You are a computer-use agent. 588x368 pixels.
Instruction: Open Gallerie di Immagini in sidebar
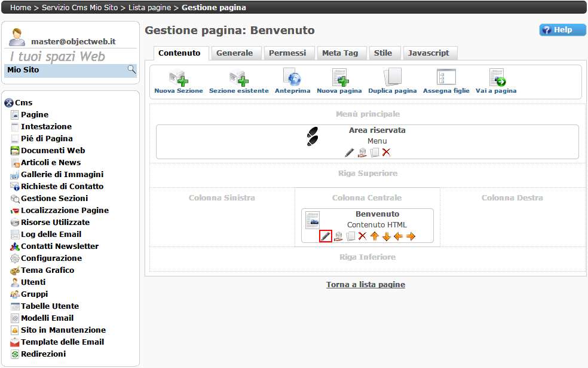62,175
